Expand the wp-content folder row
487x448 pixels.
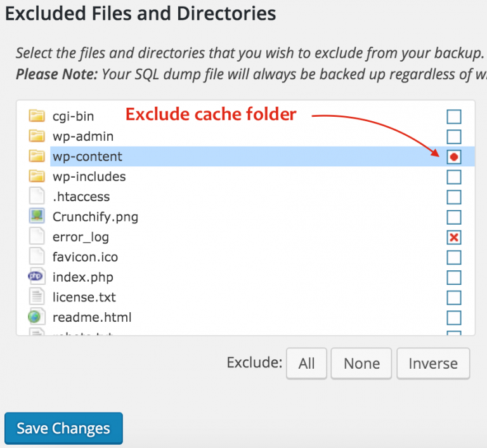[x=88, y=156]
